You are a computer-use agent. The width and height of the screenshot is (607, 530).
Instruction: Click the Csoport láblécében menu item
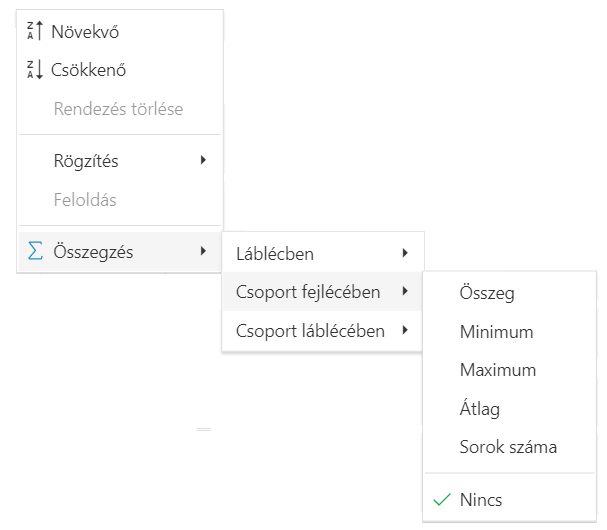[x=310, y=330]
